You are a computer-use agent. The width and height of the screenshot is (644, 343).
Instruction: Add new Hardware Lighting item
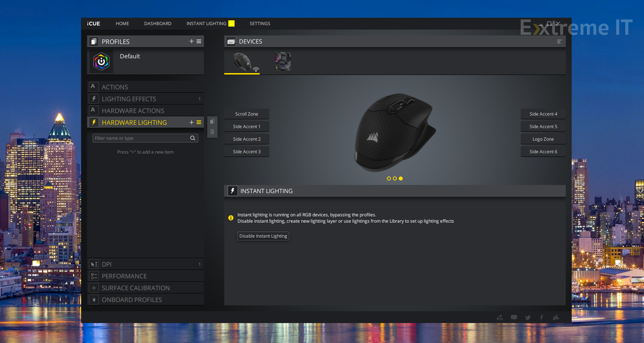coord(191,122)
